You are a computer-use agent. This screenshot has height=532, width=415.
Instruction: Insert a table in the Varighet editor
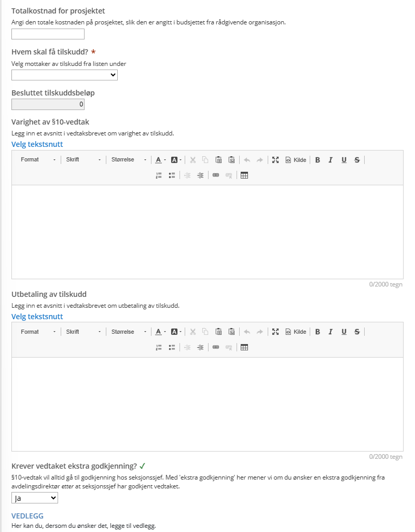[244, 175]
